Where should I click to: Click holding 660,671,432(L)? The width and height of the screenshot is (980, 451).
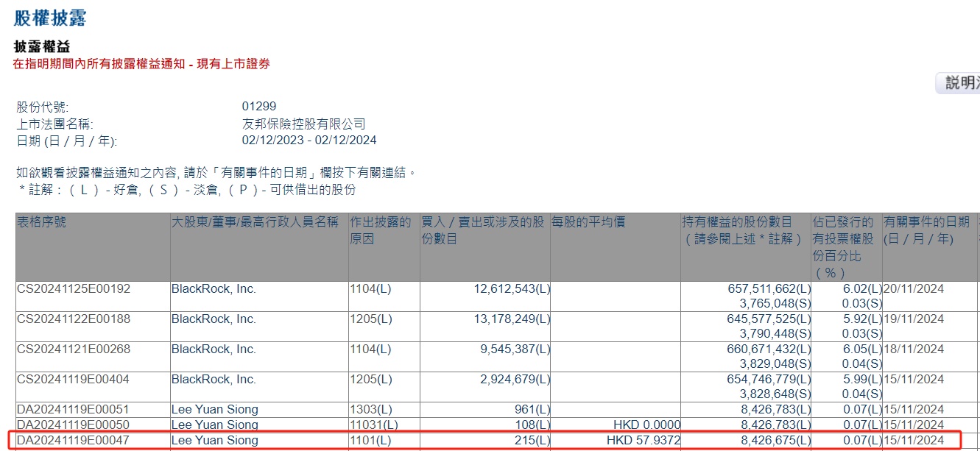[x=769, y=349]
